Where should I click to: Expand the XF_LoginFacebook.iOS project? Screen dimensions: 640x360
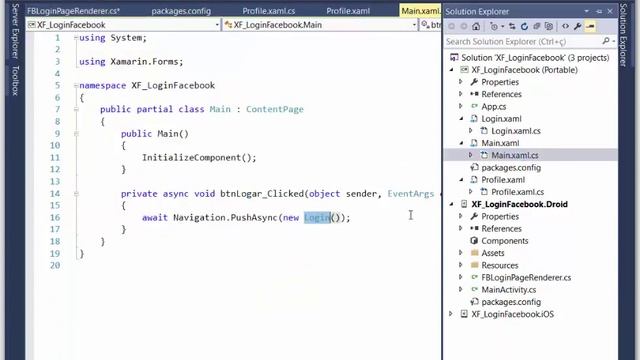point(451,314)
